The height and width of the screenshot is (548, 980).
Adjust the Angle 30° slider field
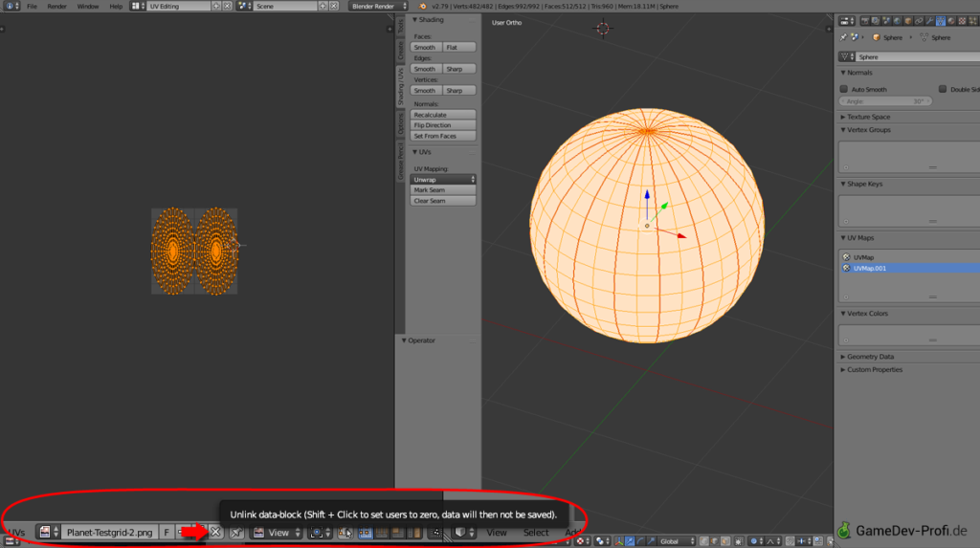click(885, 101)
